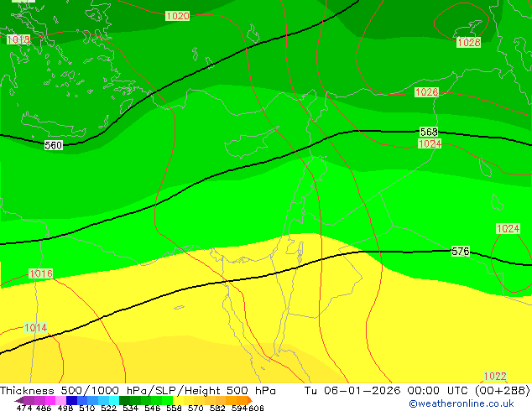Pick the cyan legend swatch left of 534
The width and height of the screenshot is (532, 411).
(114, 400)
